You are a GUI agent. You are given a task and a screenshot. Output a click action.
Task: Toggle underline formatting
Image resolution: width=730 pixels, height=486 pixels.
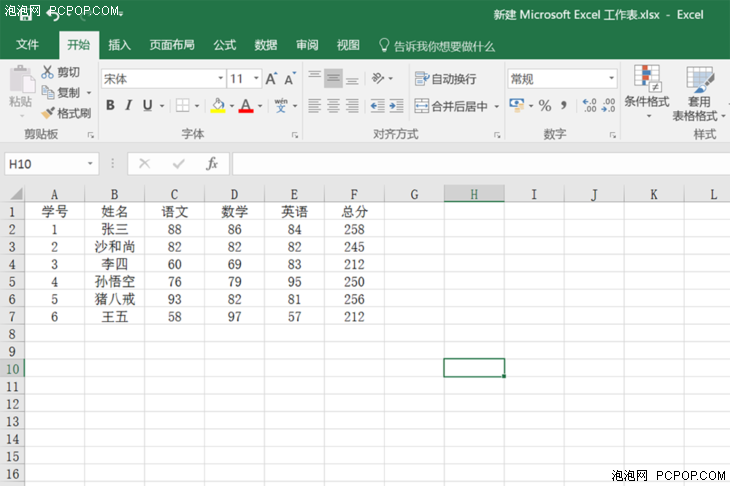click(x=148, y=106)
